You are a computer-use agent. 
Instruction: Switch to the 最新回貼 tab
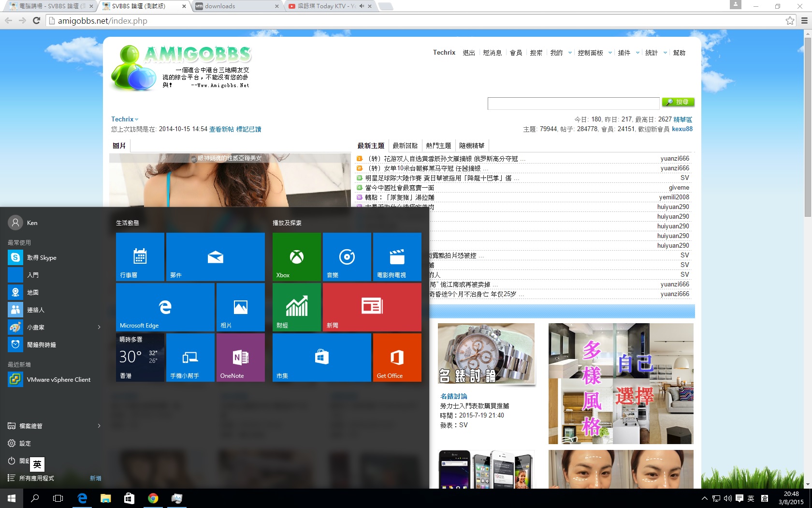coord(405,146)
